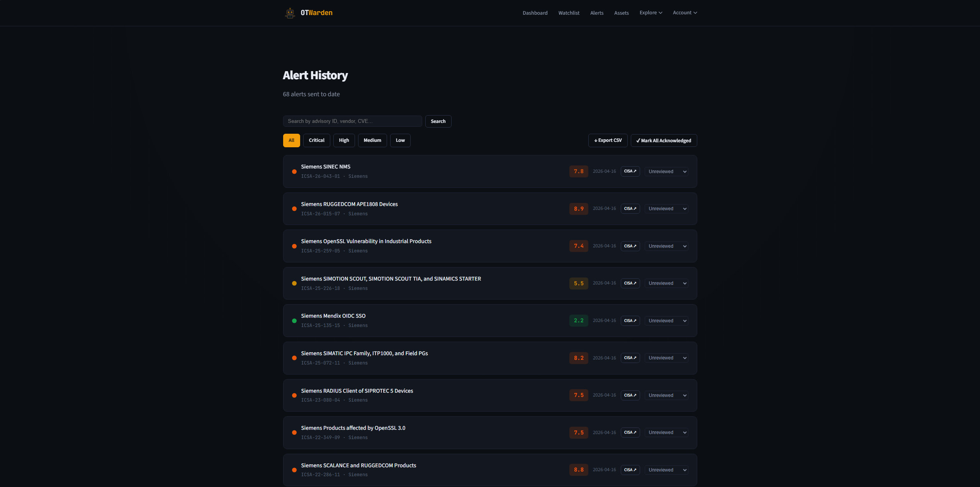The image size is (980, 487).
Task: Click the 2.2 score badge for Mendix OIDC SSO
Action: click(579, 321)
